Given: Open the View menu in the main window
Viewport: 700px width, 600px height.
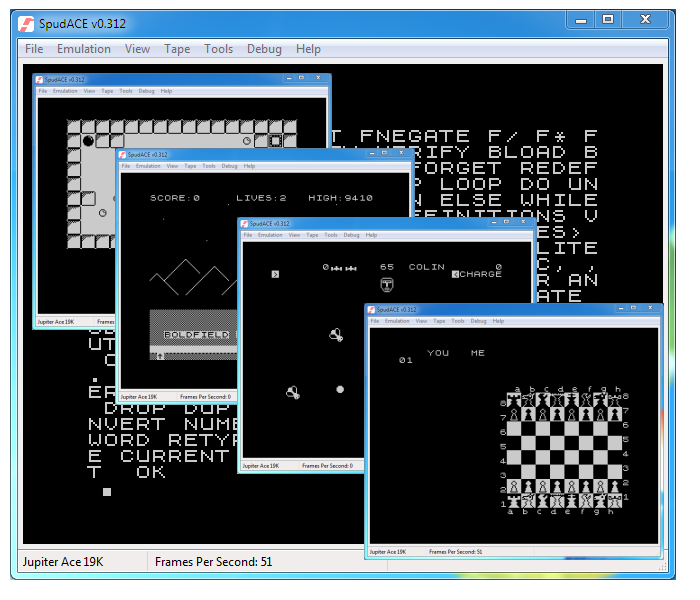Looking at the screenshot, I should click(137, 49).
